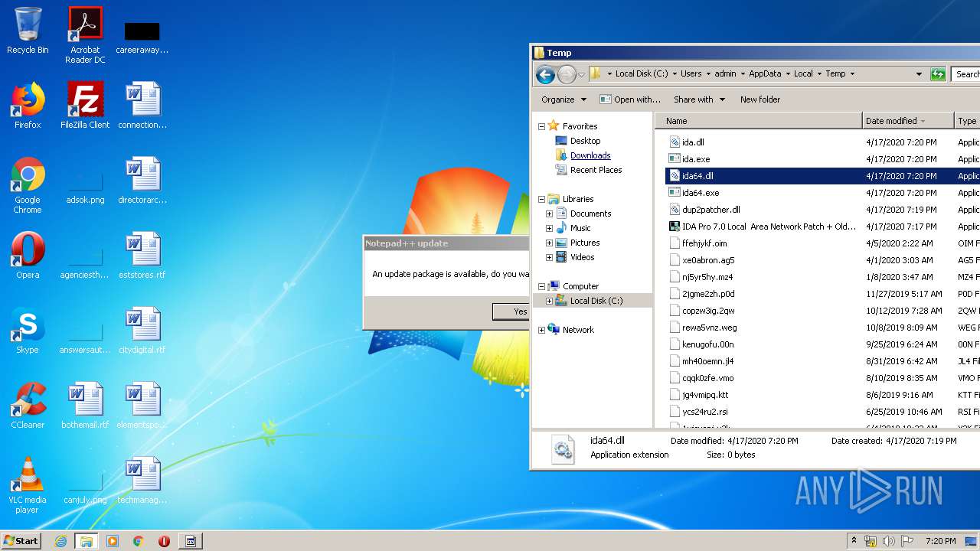Expand the Pictures library node
The width and height of the screenshot is (980, 551).
549,243
